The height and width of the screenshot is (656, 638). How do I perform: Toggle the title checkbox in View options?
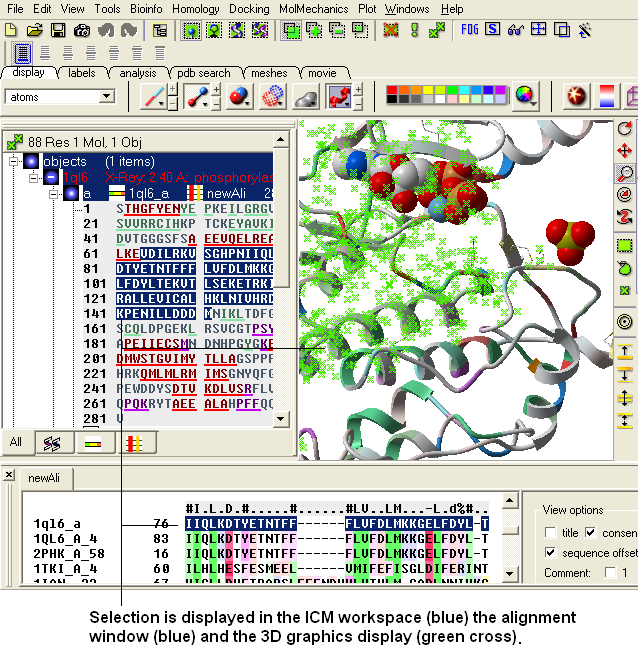point(551,532)
